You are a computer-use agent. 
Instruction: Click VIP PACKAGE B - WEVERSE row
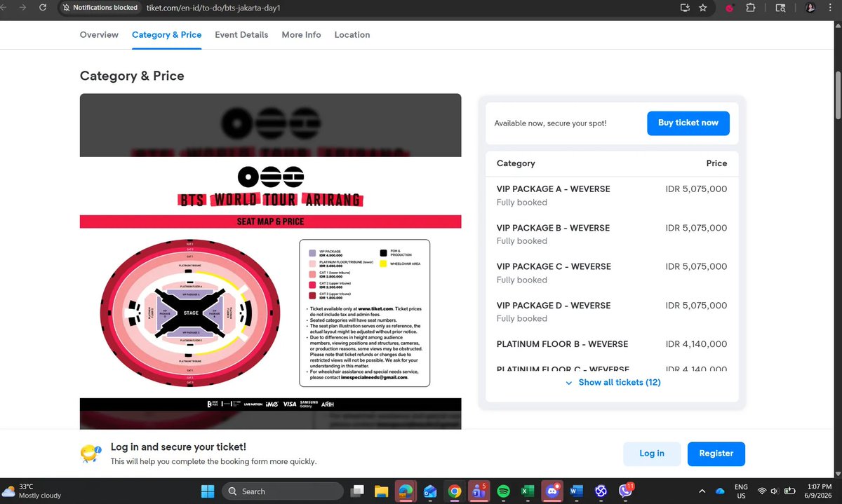(612, 234)
